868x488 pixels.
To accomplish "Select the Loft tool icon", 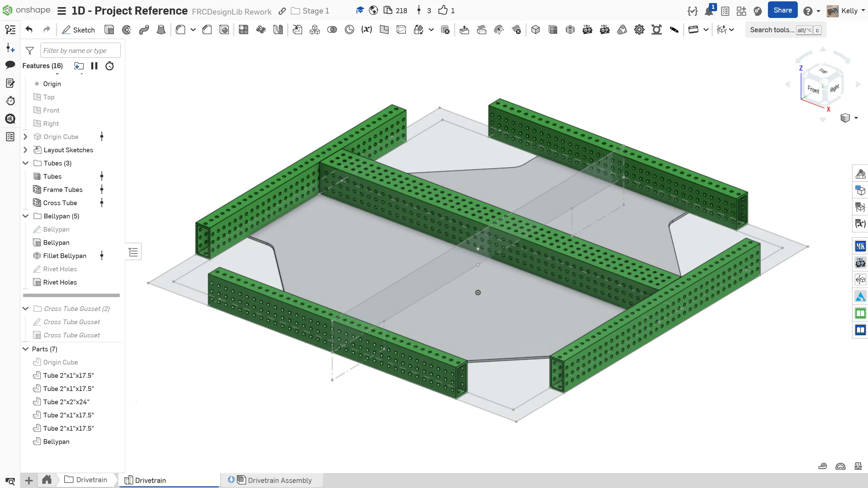I will click(x=161, y=30).
